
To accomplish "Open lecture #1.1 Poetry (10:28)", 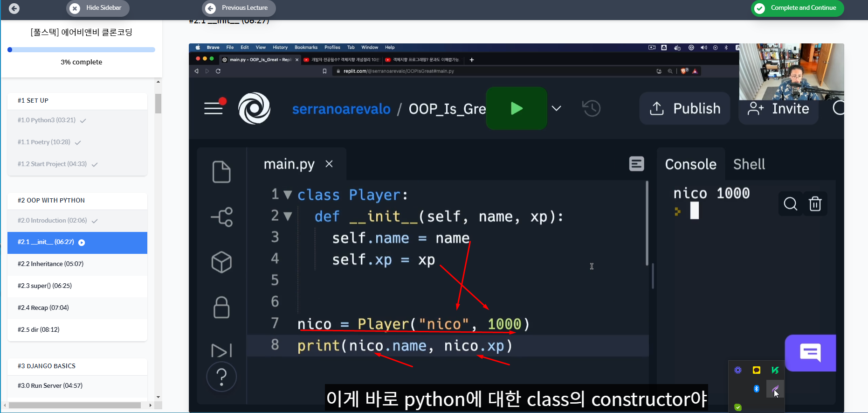I will (x=77, y=142).
